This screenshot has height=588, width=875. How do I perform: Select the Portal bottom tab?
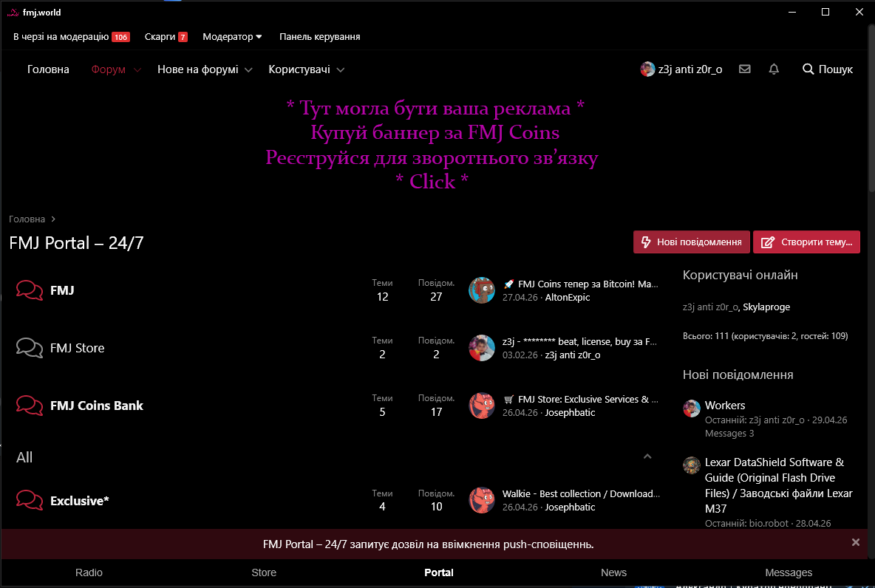tap(439, 572)
